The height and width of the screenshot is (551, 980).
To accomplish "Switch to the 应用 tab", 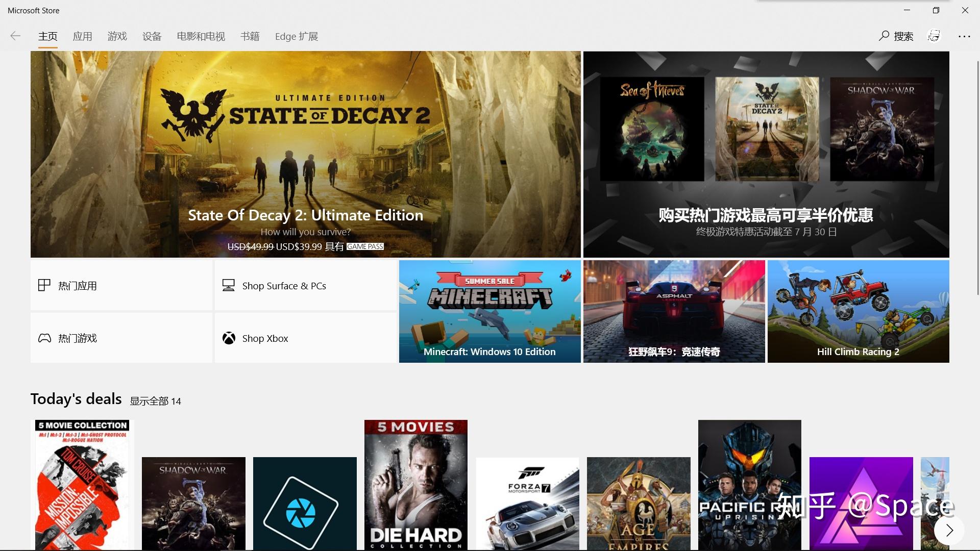I will point(82,36).
